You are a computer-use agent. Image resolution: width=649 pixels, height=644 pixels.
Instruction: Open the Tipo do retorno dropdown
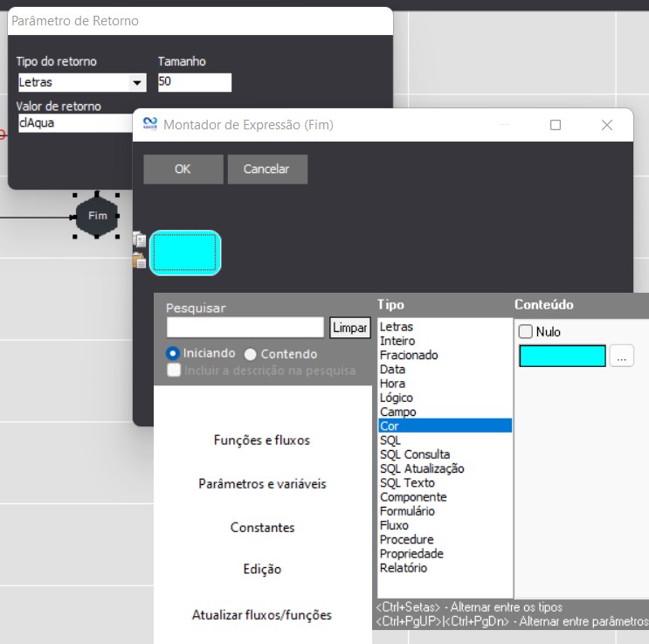pos(137,83)
